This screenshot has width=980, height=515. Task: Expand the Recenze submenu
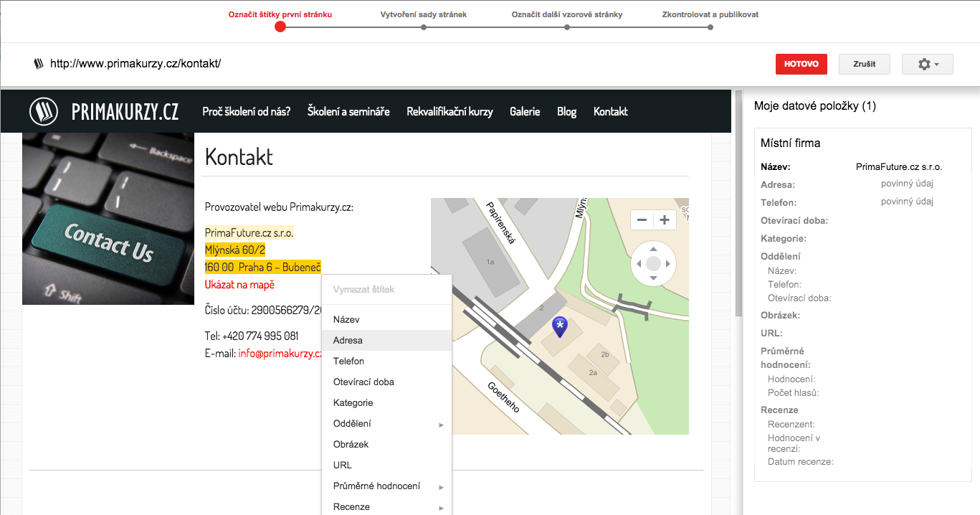(387, 506)
